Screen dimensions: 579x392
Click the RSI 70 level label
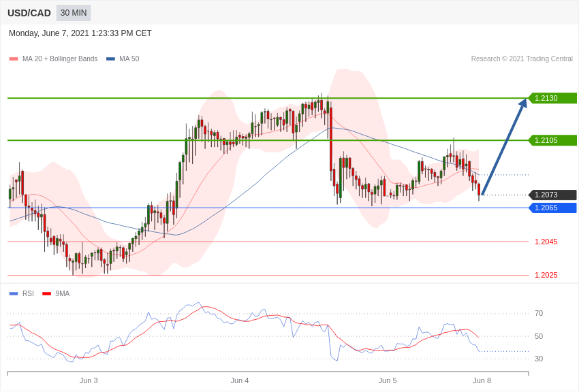(x=539, y=314)
